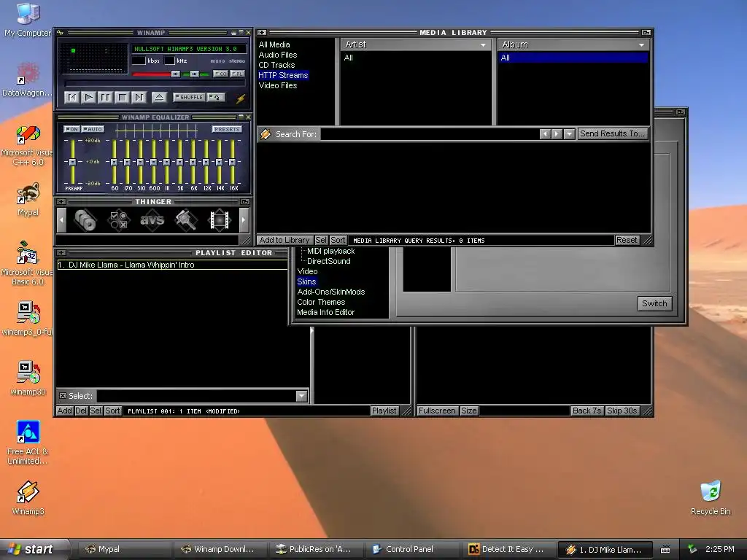Select DirectSound in preferences tree

pos(329,261)
